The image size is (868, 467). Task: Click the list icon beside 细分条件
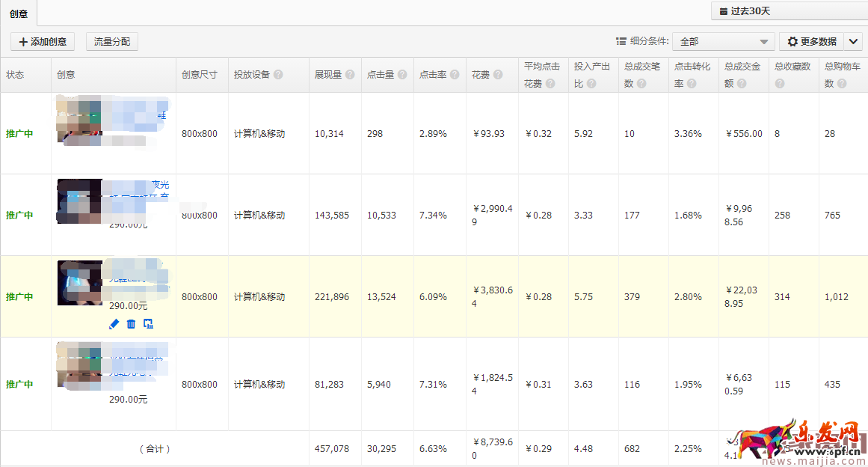621,41
